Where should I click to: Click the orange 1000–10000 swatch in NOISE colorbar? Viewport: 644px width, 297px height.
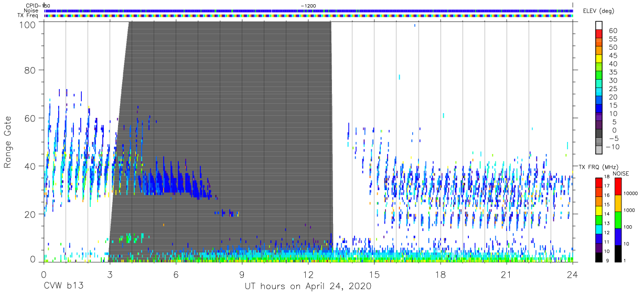pos(617,203)
